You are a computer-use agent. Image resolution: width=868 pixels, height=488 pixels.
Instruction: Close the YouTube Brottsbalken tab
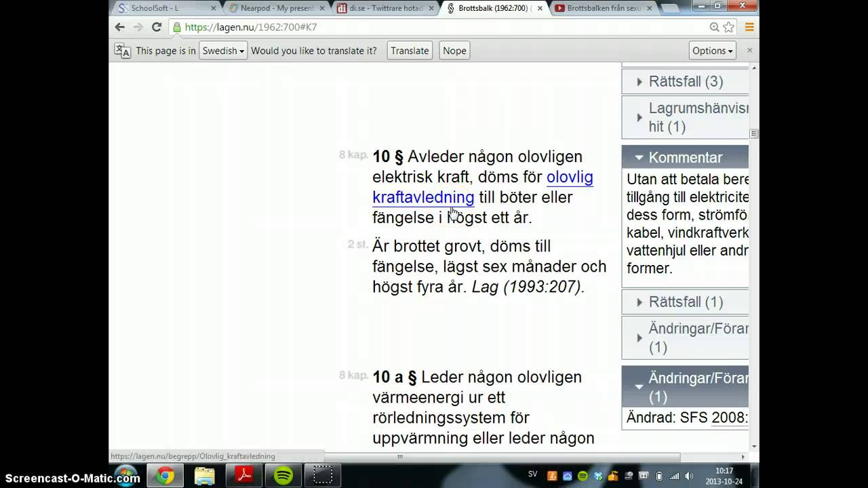tap(649, 8)
